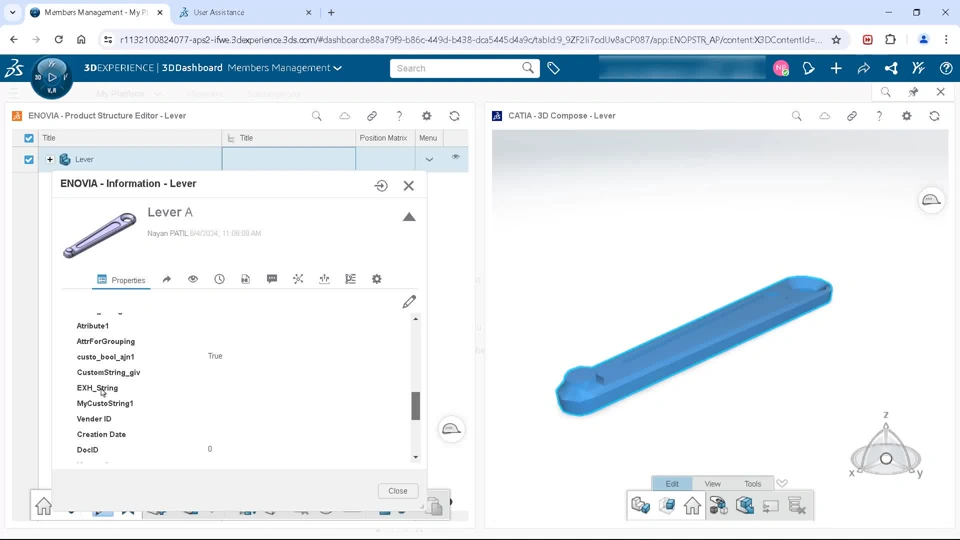The width and height of the screenshot is (960, 540).
Task: Click the 'Vender ID' property label
Action: pyautogui.click(x=94, y=419)
